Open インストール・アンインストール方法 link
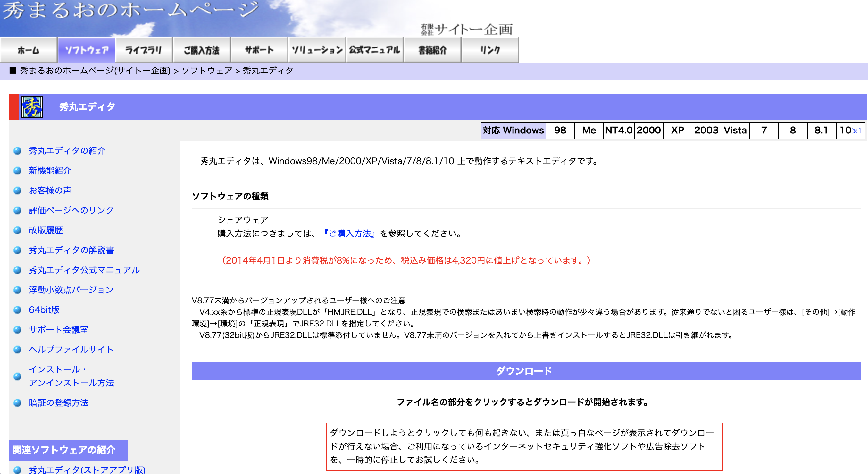 point(71,376)
